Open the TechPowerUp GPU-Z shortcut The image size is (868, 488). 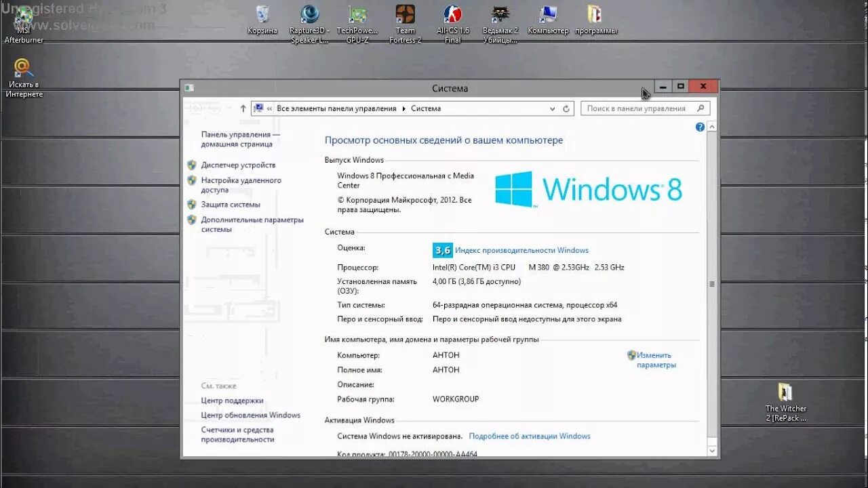357,24
